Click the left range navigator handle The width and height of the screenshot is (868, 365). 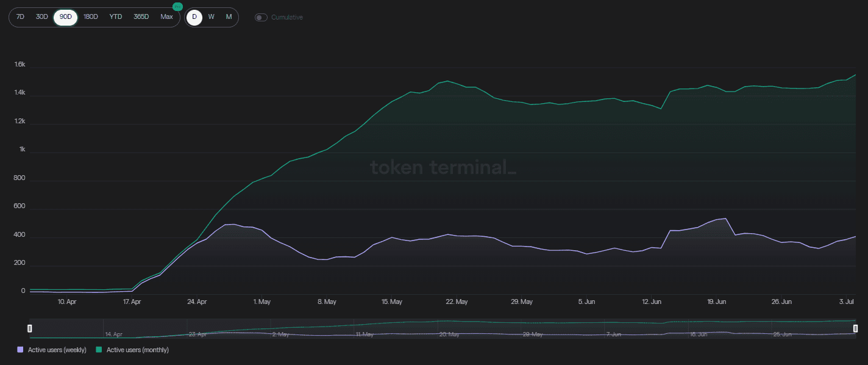[29, 328]
